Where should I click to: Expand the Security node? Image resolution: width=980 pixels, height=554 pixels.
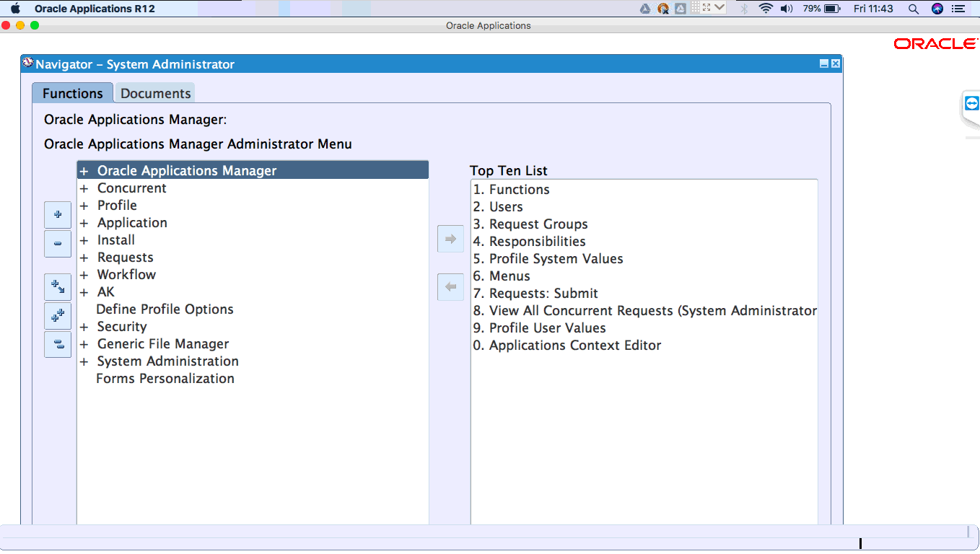pyautogui.click(x=84, y=327)
